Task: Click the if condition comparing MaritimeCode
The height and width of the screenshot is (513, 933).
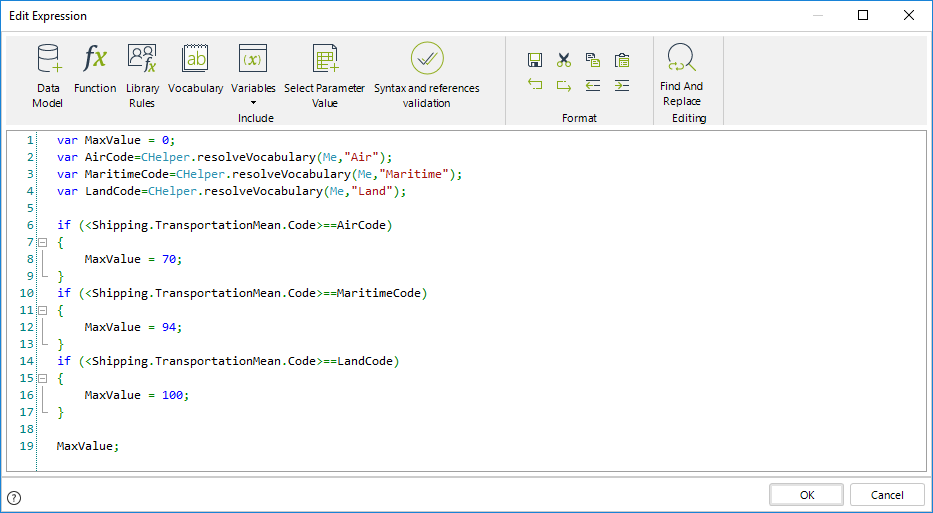Action: pyautogui.click(x=242, y=293)
